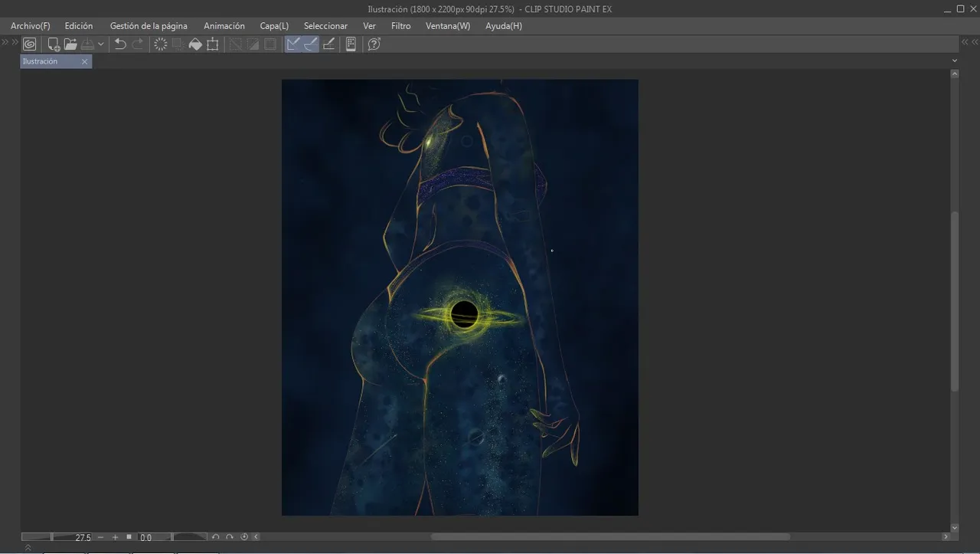Viewport: 980px width, 554px height.
Task: Create a new canvas with the New icon
Action: [54, 44]
